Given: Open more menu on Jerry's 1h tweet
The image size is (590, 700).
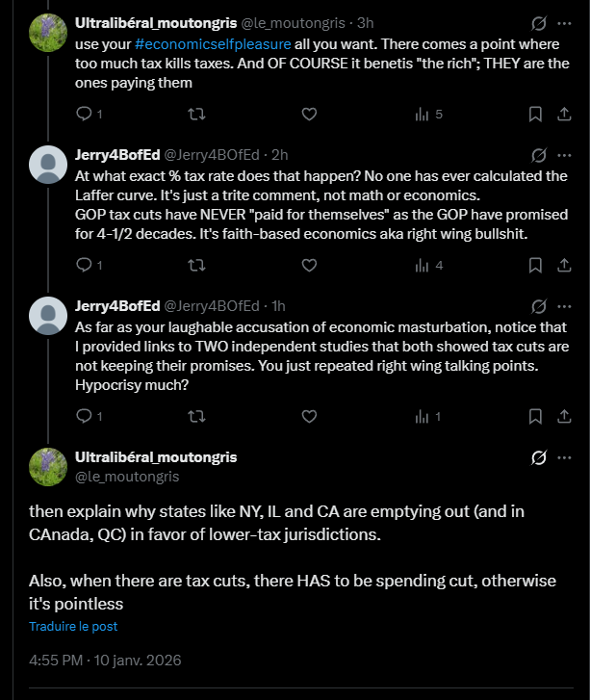Looking at the screenshot, I should [566, 305].
